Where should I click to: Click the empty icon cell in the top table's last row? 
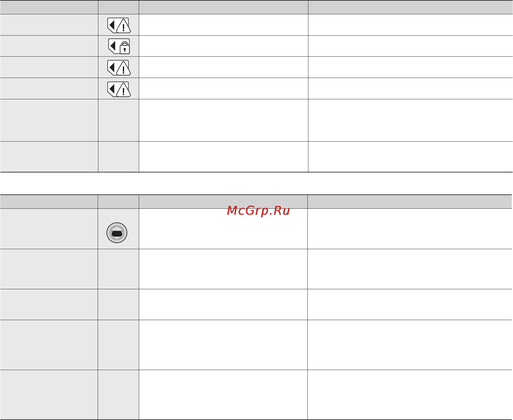click(x=118, y=157)
